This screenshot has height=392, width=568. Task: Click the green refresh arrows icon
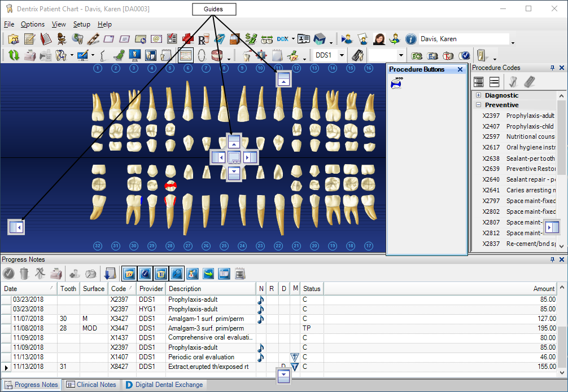tap(14, 55)
